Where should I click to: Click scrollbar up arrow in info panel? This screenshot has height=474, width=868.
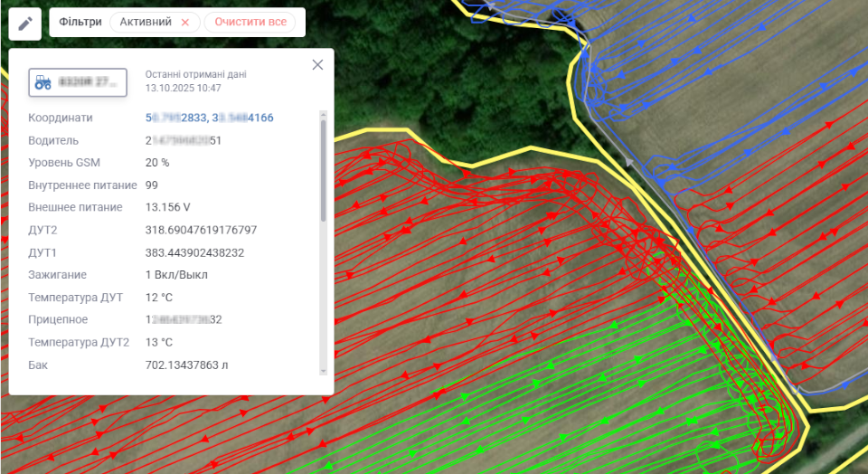pos(324,115)
